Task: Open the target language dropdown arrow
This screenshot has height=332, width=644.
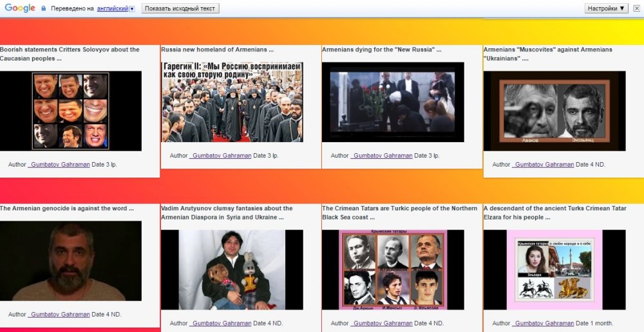Action: [x=132, y=9]
